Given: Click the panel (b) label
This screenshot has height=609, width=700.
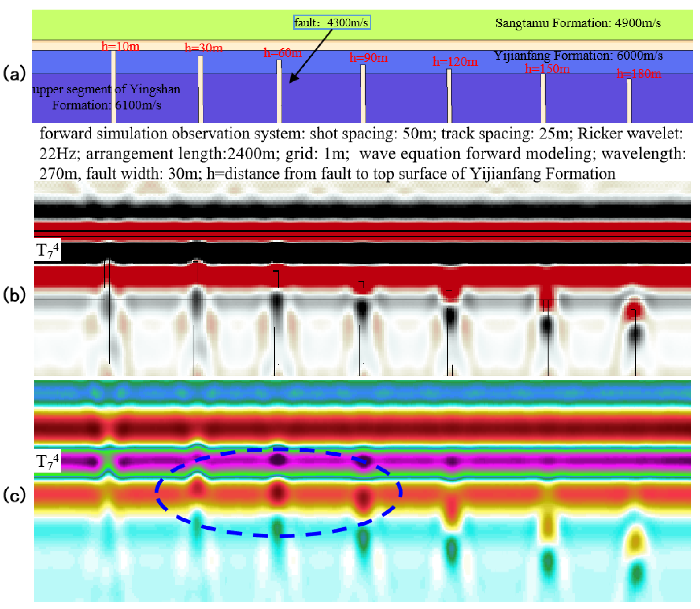Looking at the screenshot, I should pos(14,295).
